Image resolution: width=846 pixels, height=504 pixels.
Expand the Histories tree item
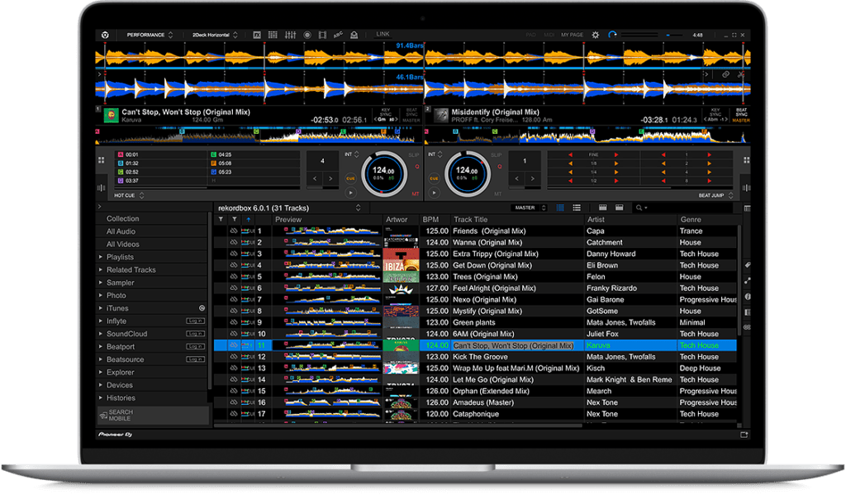coord(101,397)
